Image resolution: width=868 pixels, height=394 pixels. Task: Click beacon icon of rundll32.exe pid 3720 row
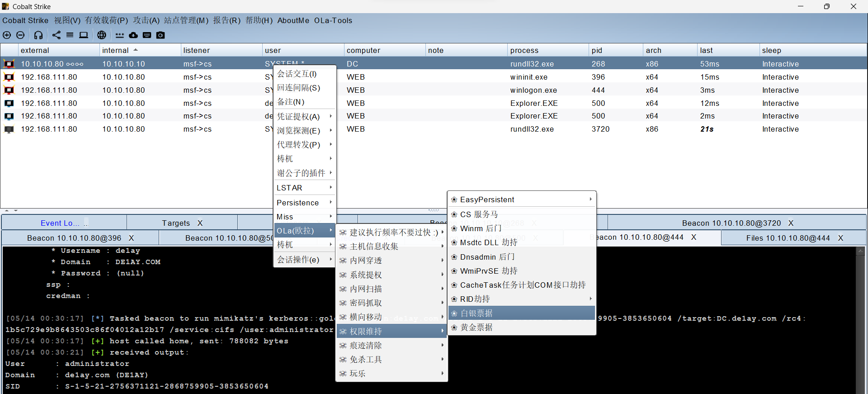[x=9, y=129]
